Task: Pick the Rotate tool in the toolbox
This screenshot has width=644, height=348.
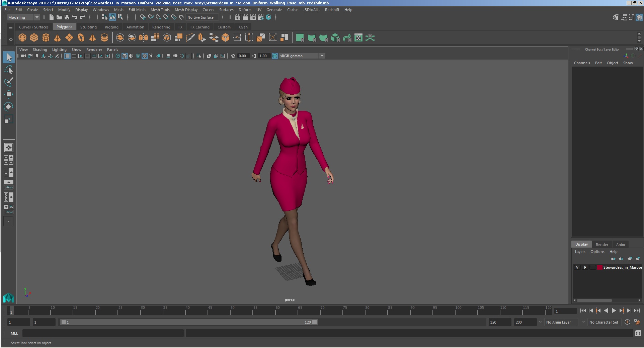Action: click(x=9, y=107)
